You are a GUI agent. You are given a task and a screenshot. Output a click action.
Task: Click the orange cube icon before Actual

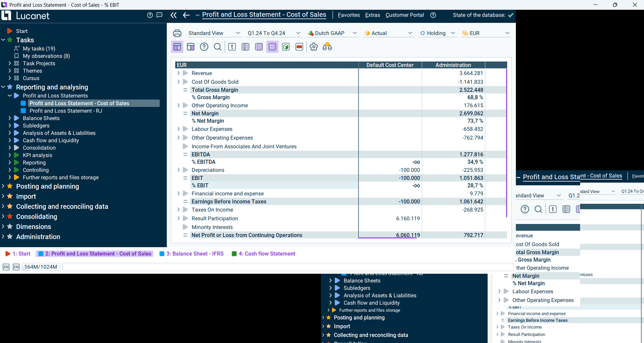(367, 33)
